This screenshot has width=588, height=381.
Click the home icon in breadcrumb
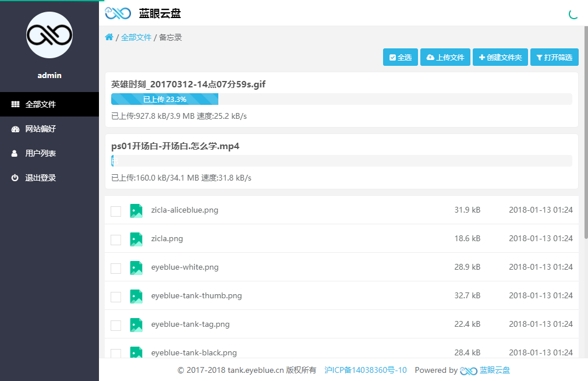click(109, 37)
